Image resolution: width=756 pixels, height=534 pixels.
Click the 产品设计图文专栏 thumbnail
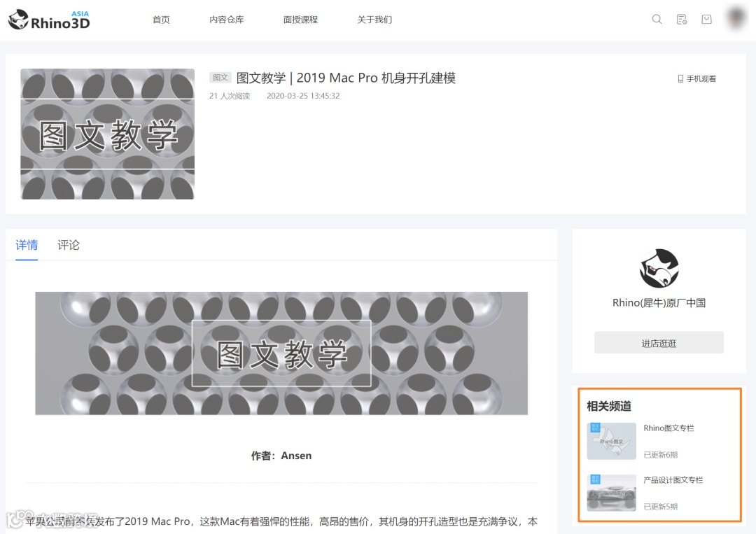click(611, 493)
